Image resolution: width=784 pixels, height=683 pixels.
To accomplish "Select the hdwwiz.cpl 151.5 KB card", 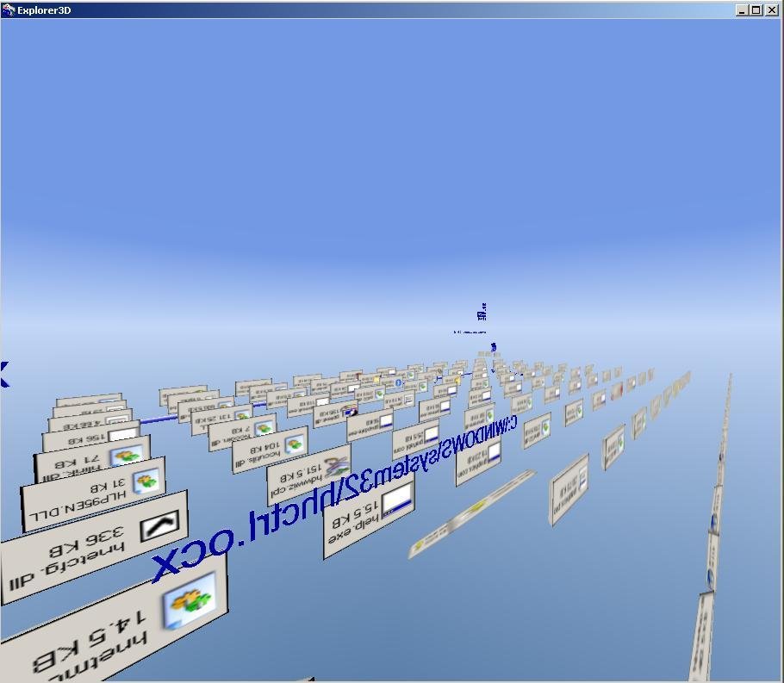I will (307, 481).
